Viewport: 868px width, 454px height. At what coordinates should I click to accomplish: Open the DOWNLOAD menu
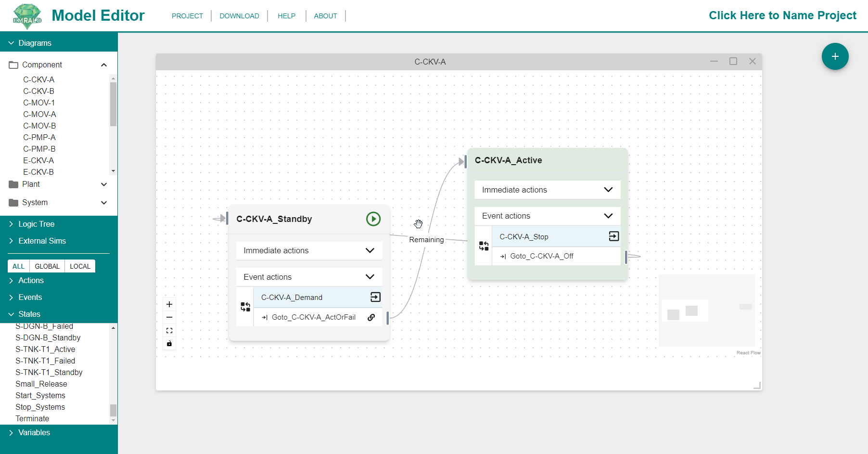[239, 16]
